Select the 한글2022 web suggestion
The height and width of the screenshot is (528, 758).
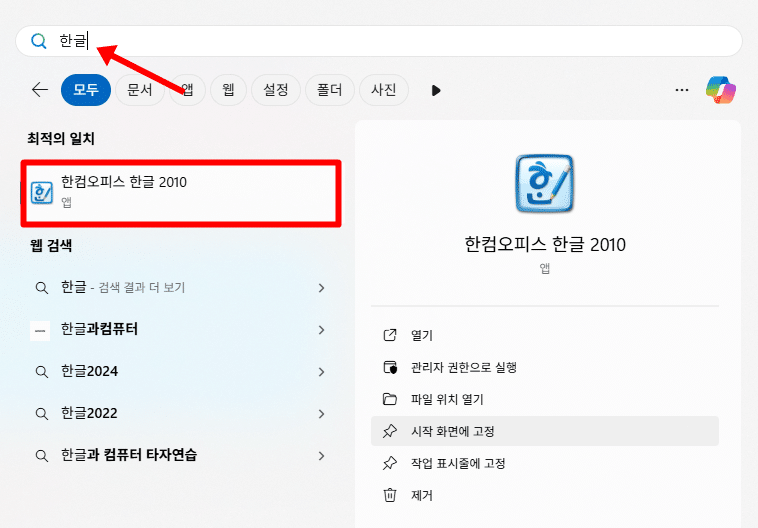pos(181,414)
